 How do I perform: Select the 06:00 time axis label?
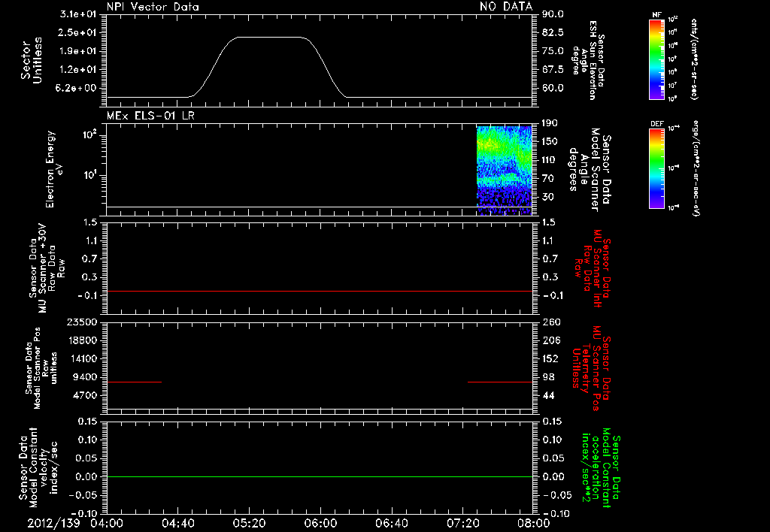coord(320,523)
